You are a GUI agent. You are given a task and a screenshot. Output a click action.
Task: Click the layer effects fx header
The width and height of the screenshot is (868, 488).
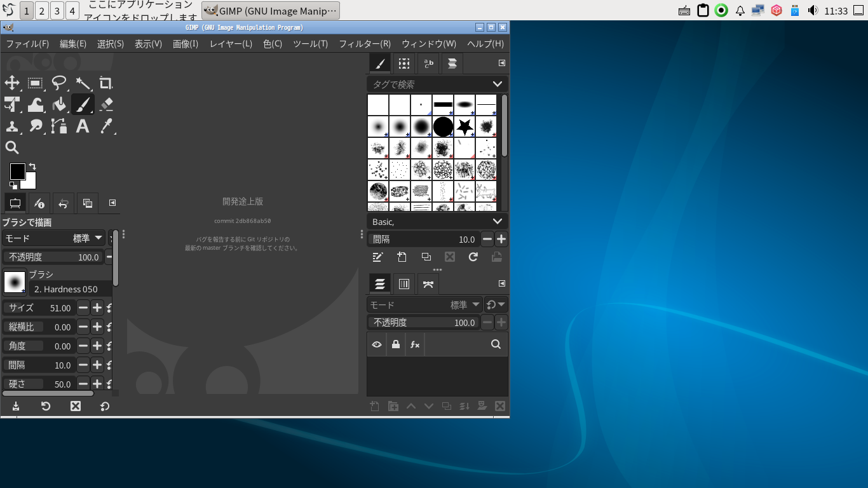pyautogui.click(x=415, y=344)
